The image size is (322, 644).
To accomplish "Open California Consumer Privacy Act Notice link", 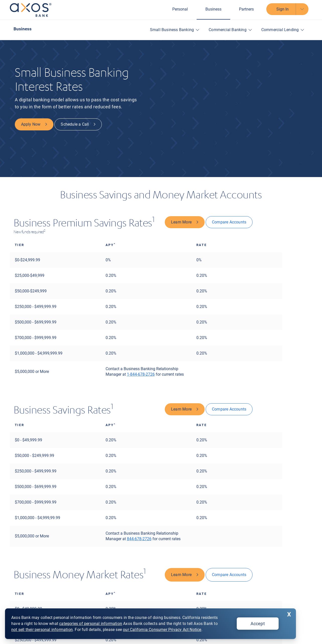I will coord(162,630).
